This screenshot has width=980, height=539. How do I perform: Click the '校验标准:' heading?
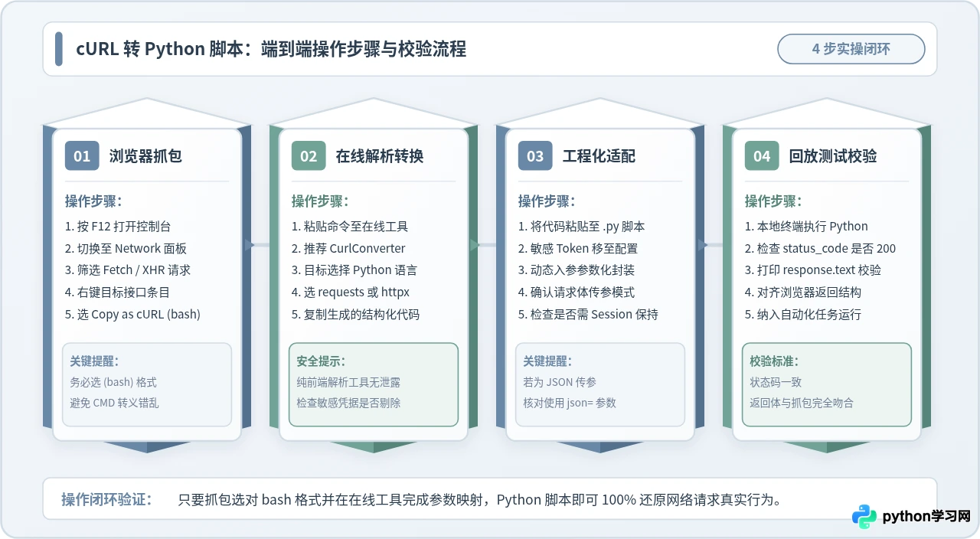[x=774, y=361]
